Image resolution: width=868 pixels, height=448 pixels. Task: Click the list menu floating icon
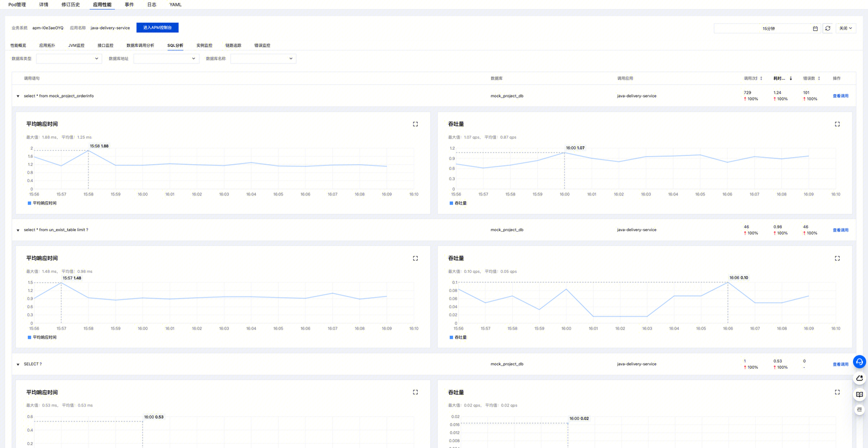pos(859,410)
